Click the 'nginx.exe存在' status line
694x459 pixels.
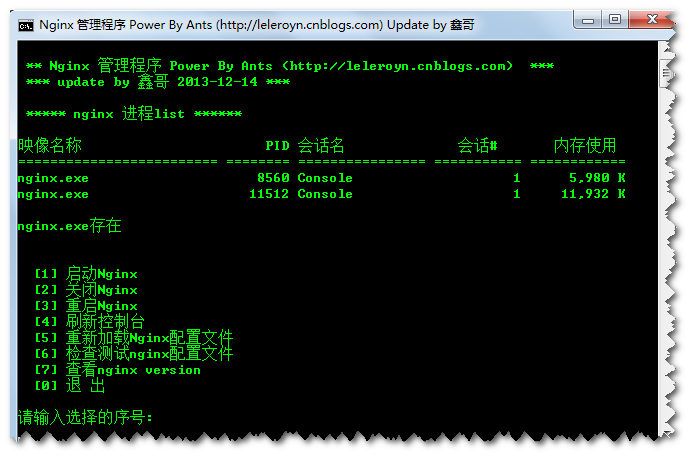(69, 226)
